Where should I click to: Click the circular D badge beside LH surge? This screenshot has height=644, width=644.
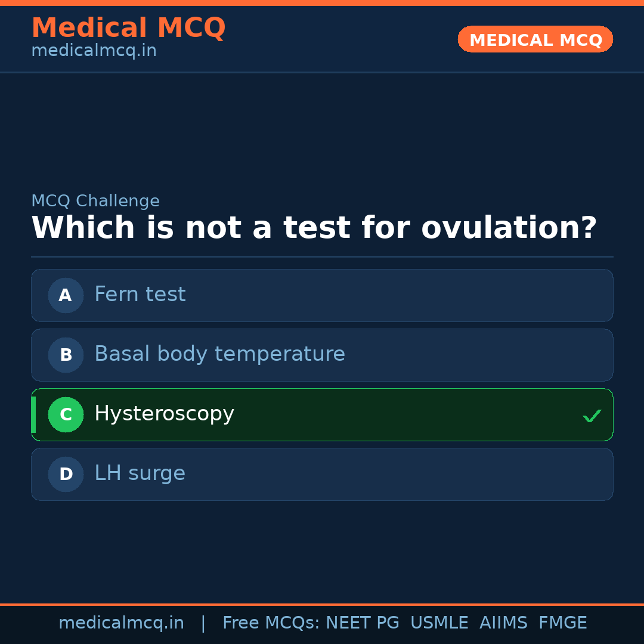tap(66, 474)
